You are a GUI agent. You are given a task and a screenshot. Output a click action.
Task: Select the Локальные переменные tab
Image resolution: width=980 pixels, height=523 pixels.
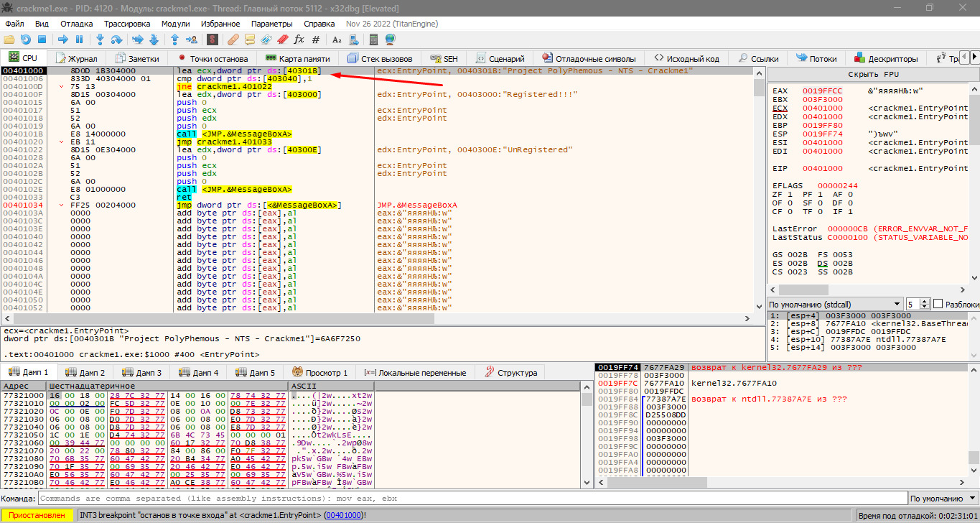click(x=415, y=372)
